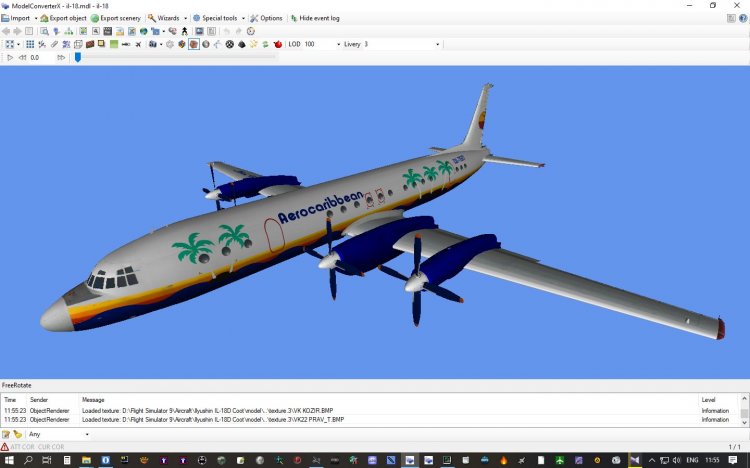Click the clock icon in second toolbar
The width and height of the screenshot is (750, 468).
[x=251, y=31]
